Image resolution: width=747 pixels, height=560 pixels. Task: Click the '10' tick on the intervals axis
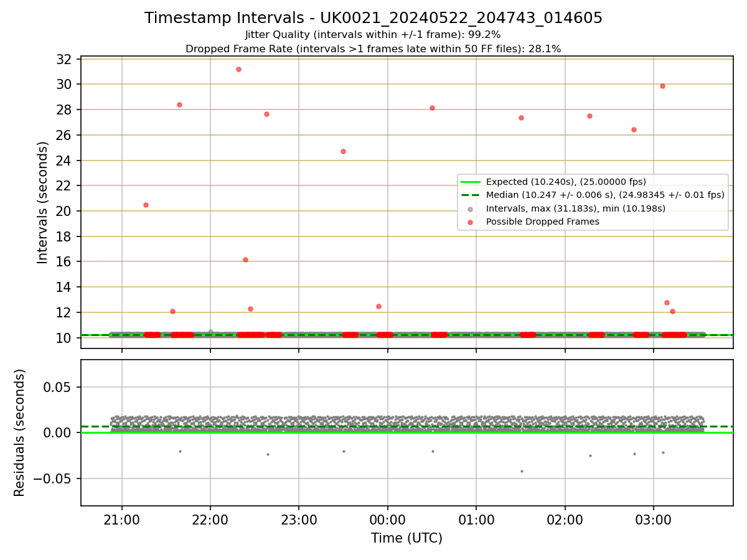click(65, 338)
